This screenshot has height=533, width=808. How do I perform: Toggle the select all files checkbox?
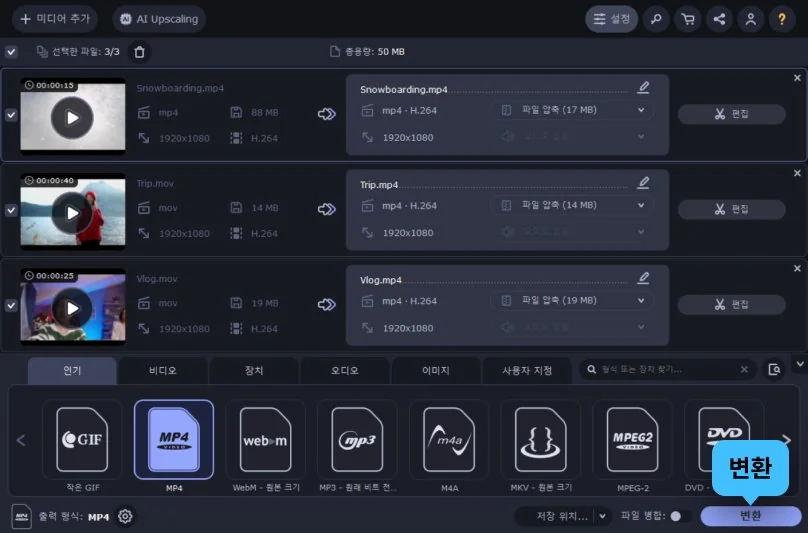11,52
